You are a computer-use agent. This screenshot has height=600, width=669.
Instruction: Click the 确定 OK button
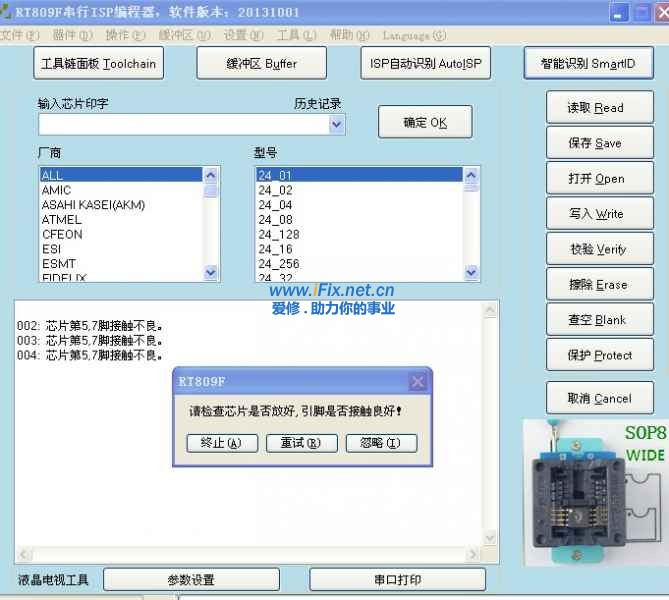425,122
